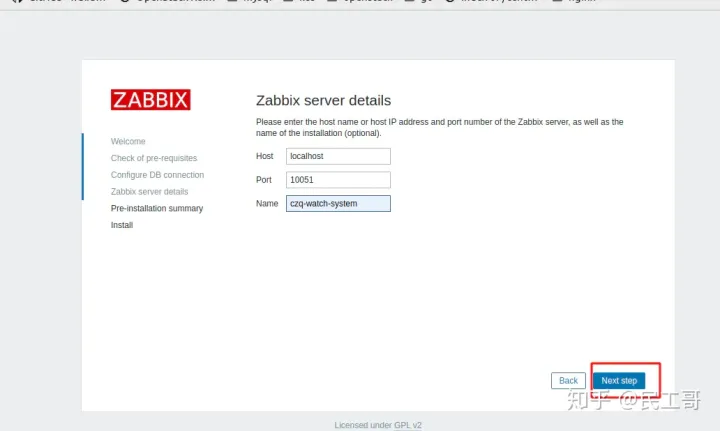Screen dimensions: 720x431
Task: Open the GPL v2 license link
Action: 407,425
